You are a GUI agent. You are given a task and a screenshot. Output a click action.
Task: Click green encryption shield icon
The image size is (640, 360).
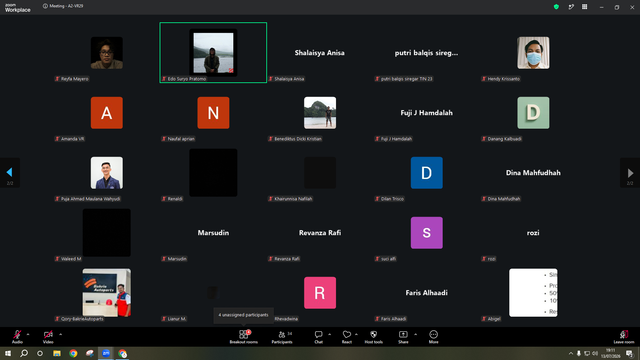[x=556, y=7]
